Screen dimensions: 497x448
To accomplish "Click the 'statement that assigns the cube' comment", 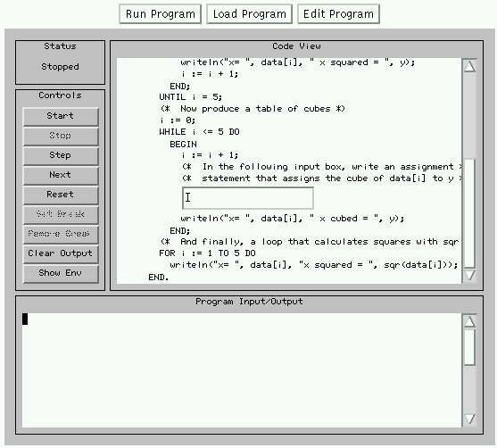I will (x=322, y=178).
